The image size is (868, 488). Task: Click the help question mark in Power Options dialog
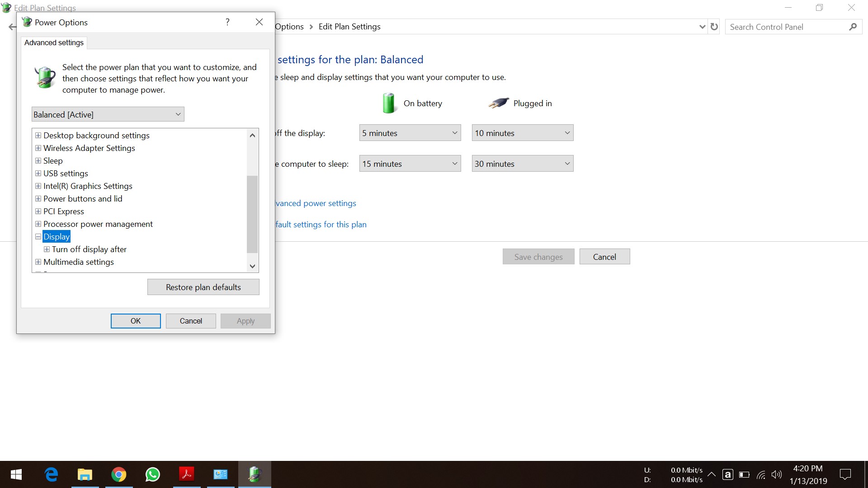pyautogui.click(x=227, y=22)
